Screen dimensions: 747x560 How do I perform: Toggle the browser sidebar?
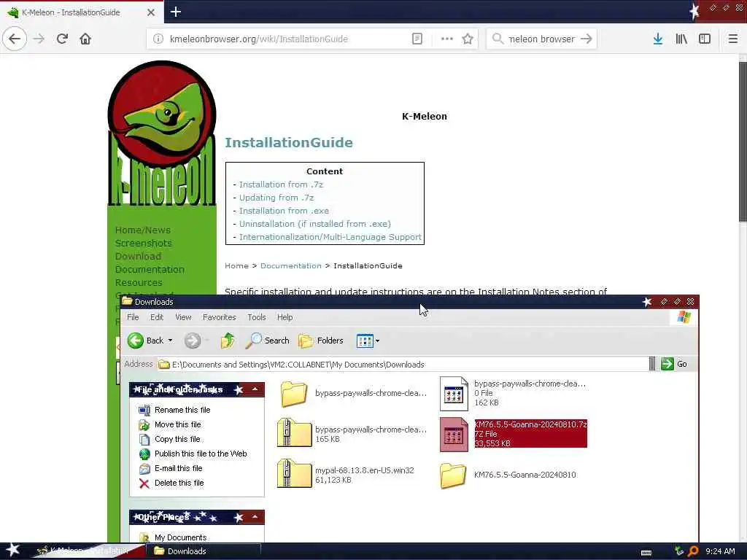(x=705, y=39)
